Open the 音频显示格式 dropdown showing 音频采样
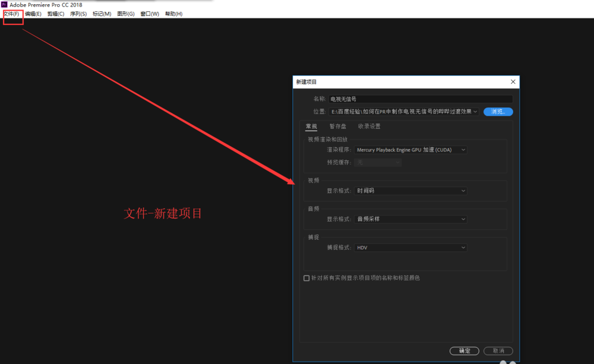This screenshot has height=364, width=594. (x=412, y=219)
